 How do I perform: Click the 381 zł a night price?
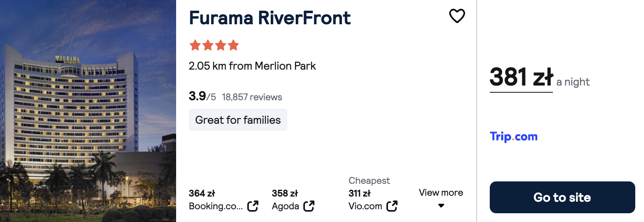pos(539,78)
